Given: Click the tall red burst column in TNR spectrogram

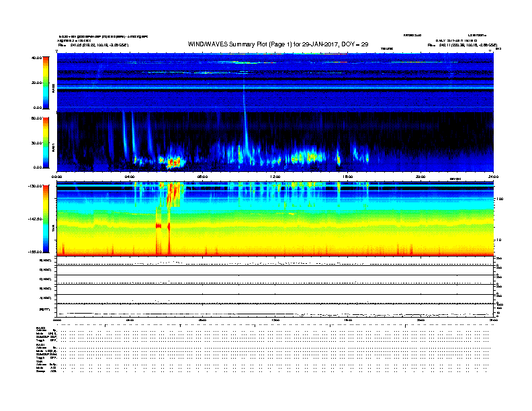Looking at the screenshot, I should [x=169, y=234].
